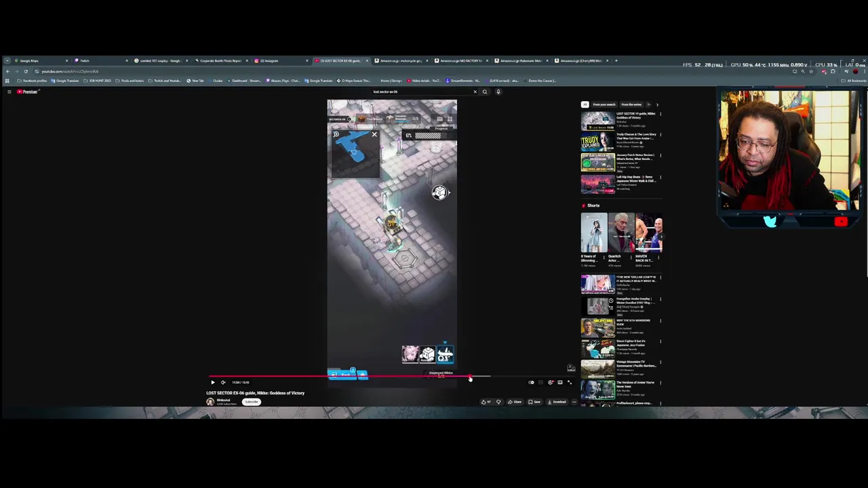The height and width of the screenshot is (488, 868).
Task: Open options for the Evangelion Asuka video
Action: pyautogui.click(x=660, y=299)
